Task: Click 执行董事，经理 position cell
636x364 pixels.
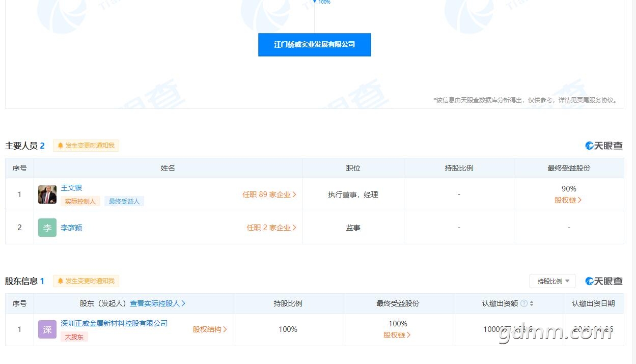Action: point(353,194)
